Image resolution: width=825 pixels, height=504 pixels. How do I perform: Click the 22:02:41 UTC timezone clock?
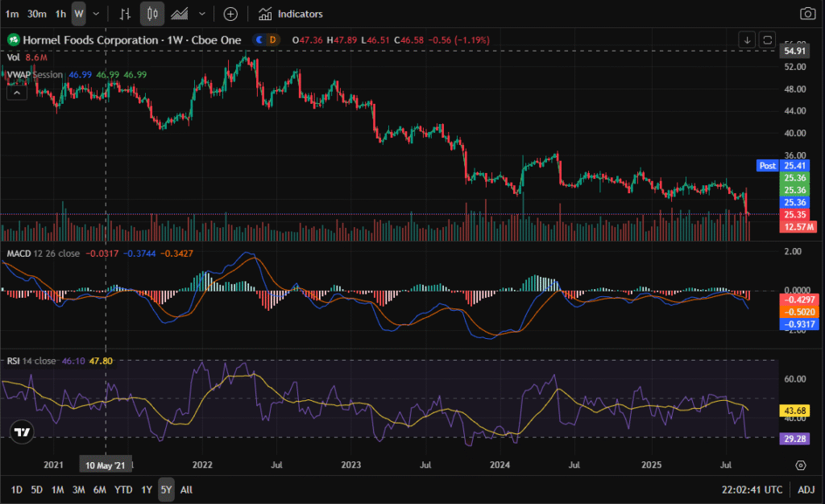[751, 490]
